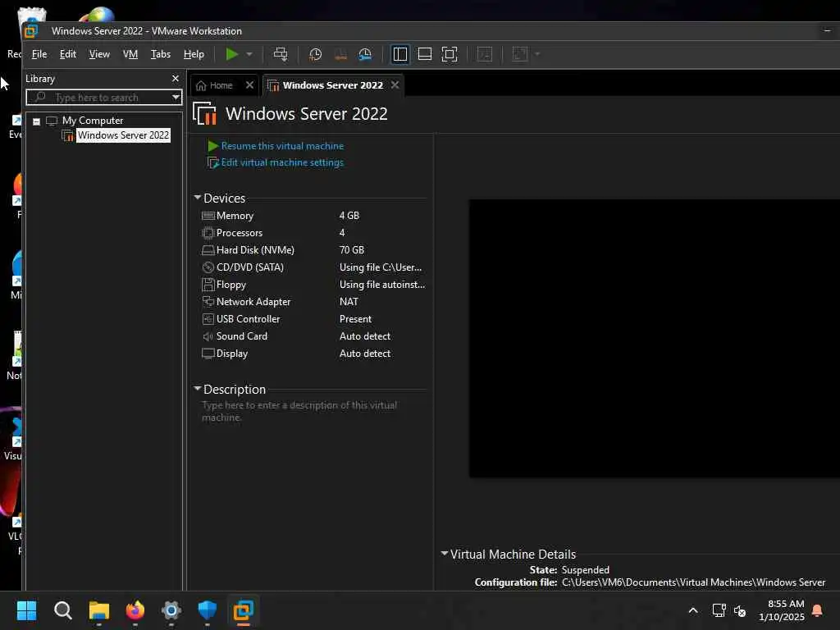
Task: Show hidden system tray icons chevron
Action: tap(693, 610)
